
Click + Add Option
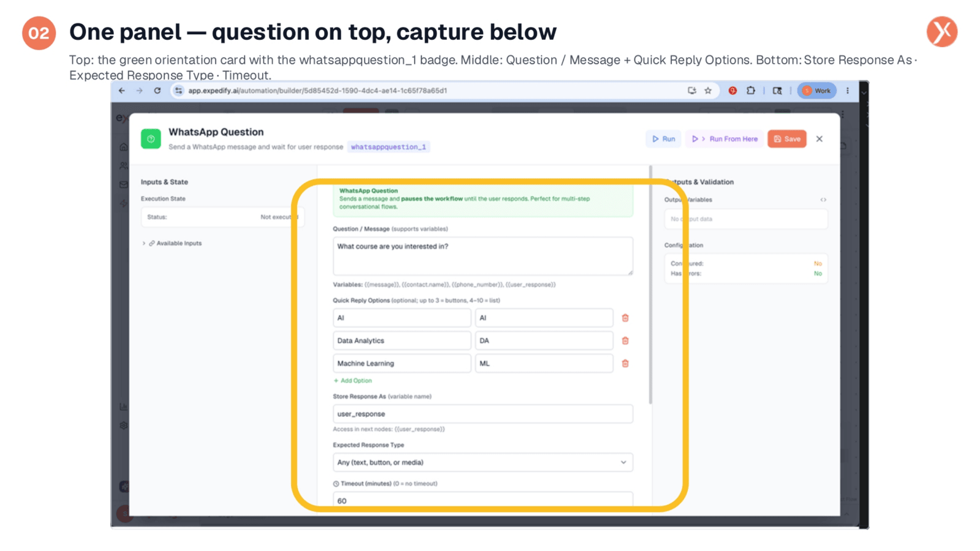tap(353, 381)
